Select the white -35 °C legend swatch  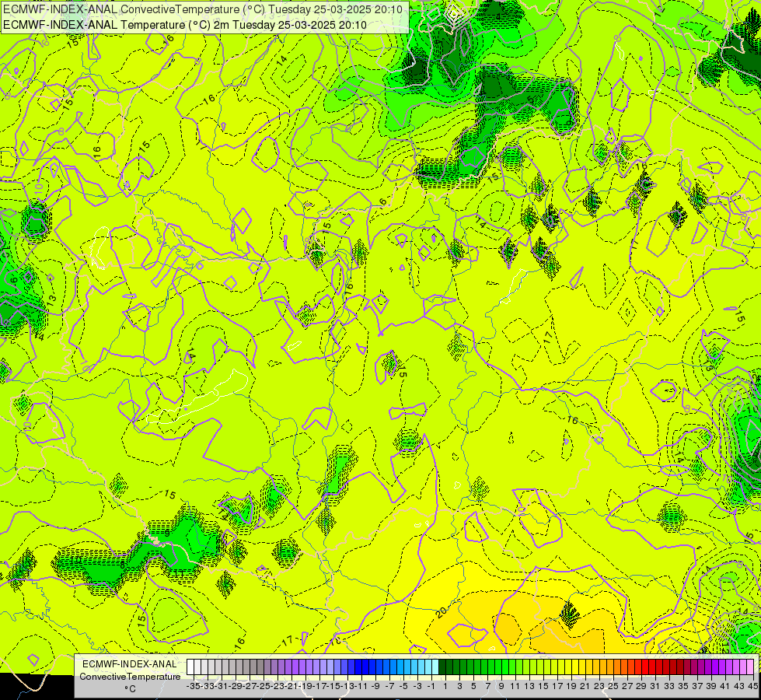pyautogui.click(x=190, y=667)
